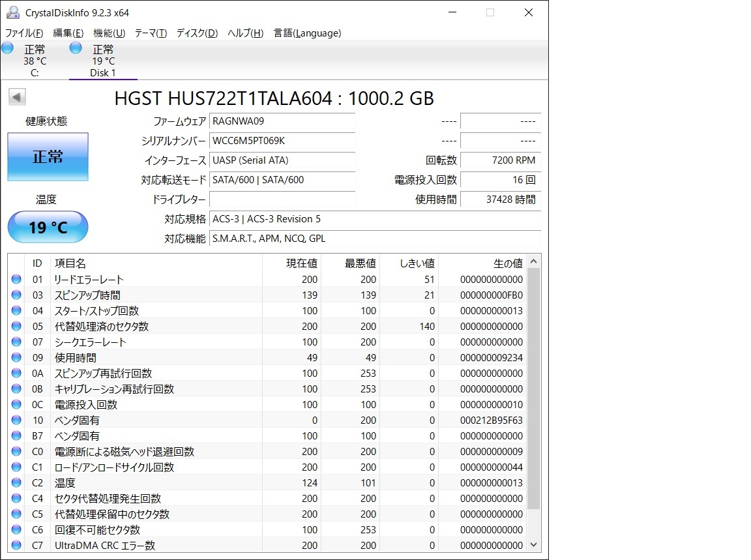The width and height of the screenshot is (751, 560).
Task: Click the previous disk arrow button
Action: click(17, 97)
